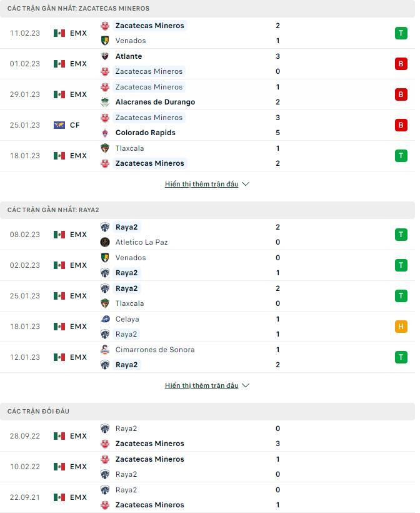Open the 22.09.21 head-to-head match row date
Screen dimensions: 420x513
click(x=25, y=497)
